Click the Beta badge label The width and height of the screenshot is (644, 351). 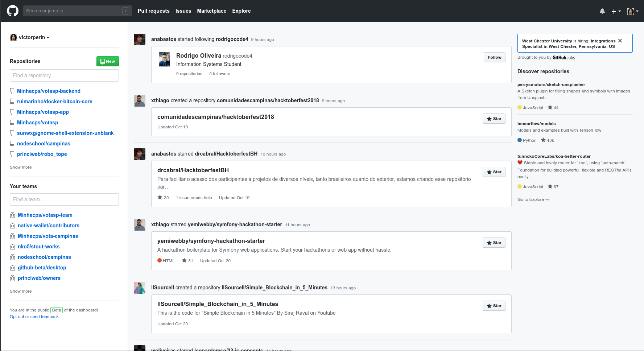57,310
